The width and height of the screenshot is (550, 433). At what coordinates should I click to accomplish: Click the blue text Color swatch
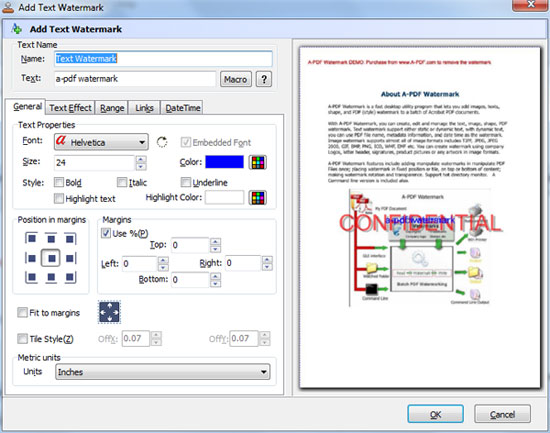click(224, 162)
